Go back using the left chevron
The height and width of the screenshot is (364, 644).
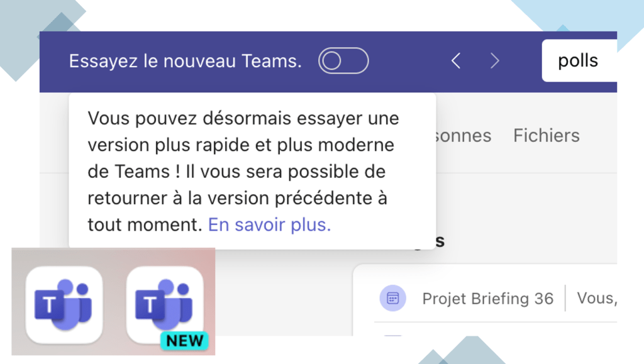(457, 61)
